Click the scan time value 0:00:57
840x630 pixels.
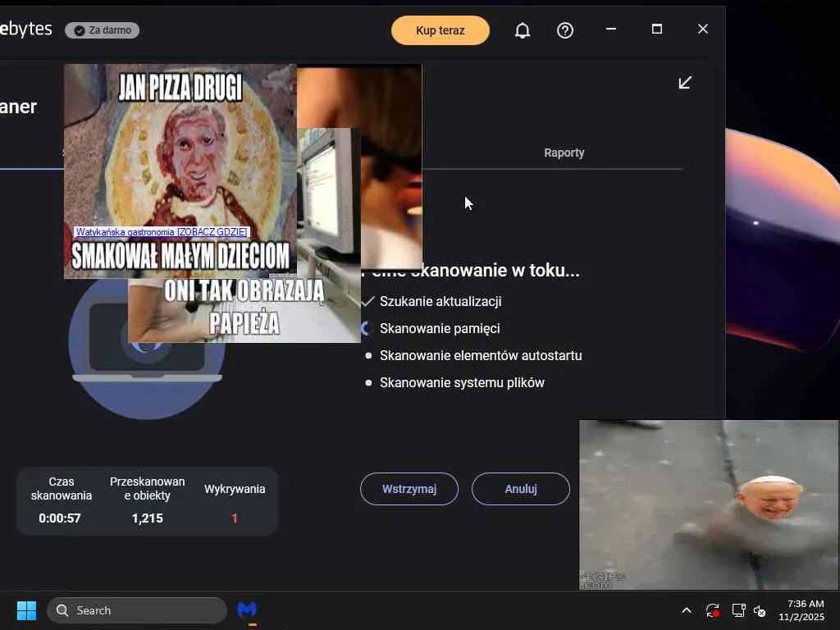(x=59, y=518)
